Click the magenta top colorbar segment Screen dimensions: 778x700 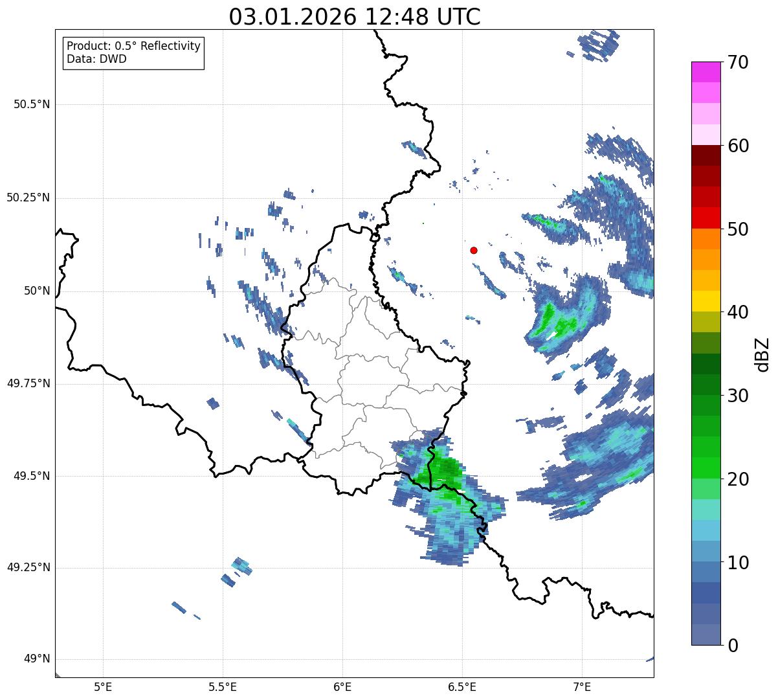coord(706,72)
